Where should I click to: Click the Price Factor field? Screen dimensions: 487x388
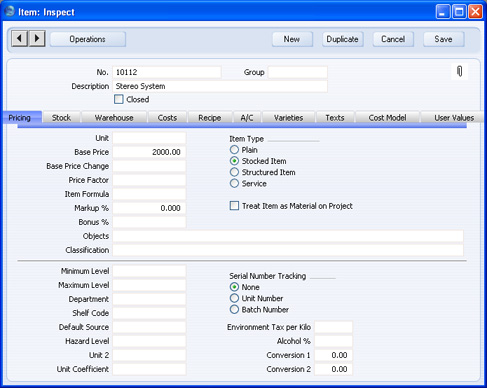pos(149,180)
